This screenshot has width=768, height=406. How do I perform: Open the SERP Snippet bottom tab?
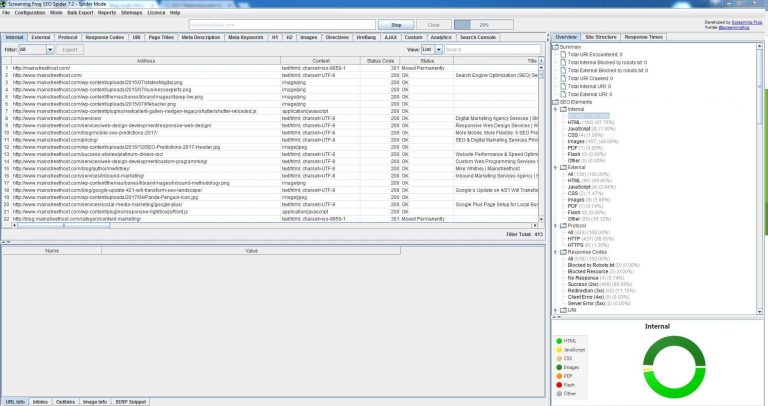[x=131, y=400]
